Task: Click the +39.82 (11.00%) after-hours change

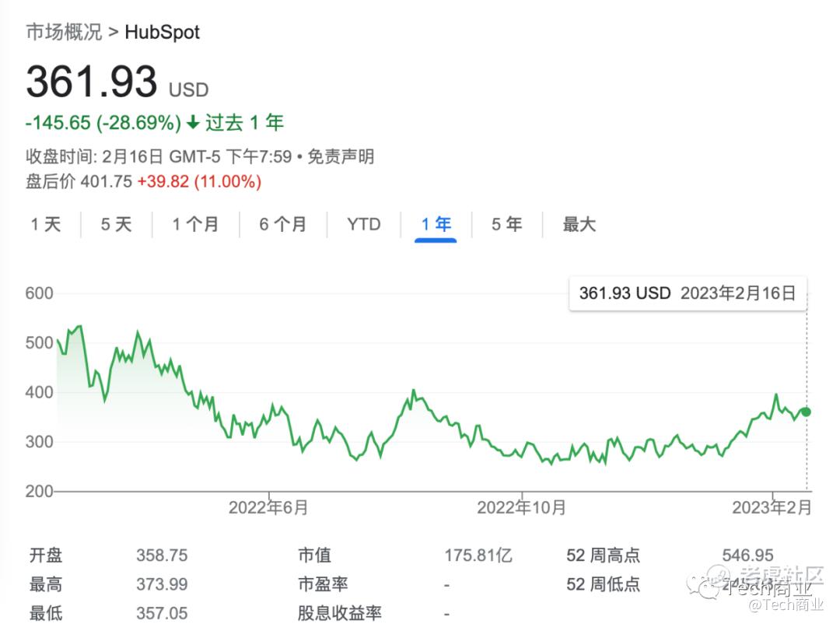Action: click(199, 181)
